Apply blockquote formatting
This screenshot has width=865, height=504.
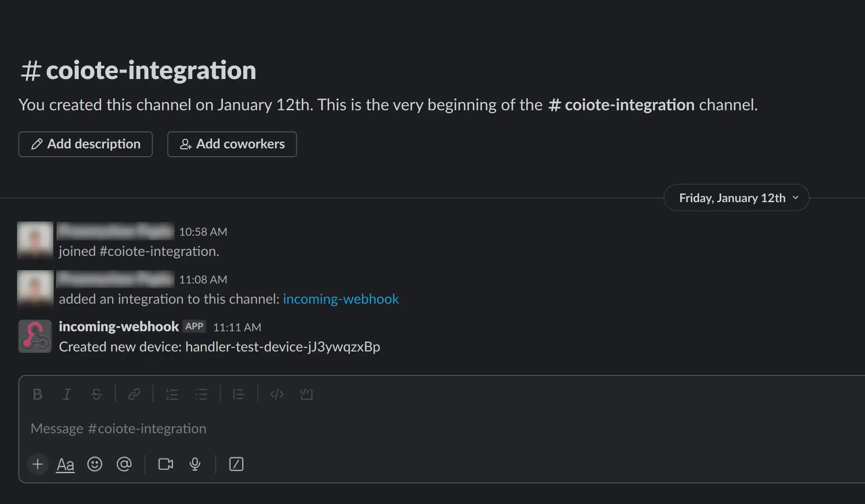tap(239, 394)
